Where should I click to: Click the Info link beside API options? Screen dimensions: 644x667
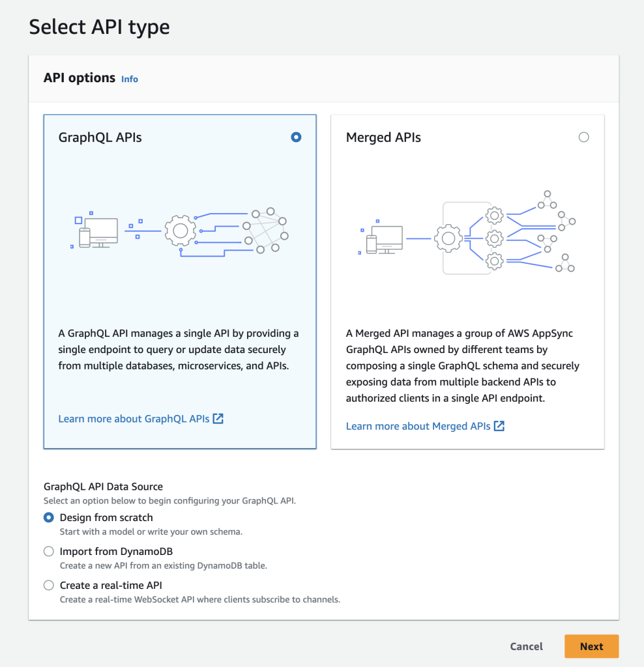129,79
